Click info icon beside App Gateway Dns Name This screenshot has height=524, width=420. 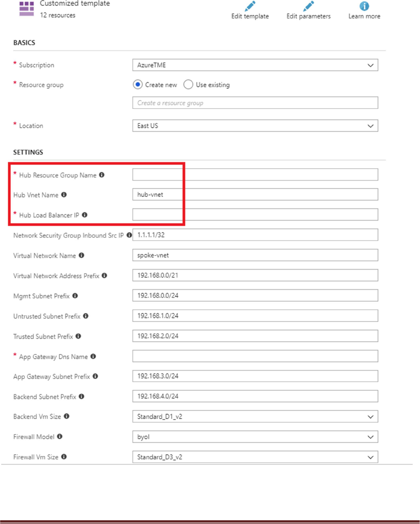click(x=93, y=356)
